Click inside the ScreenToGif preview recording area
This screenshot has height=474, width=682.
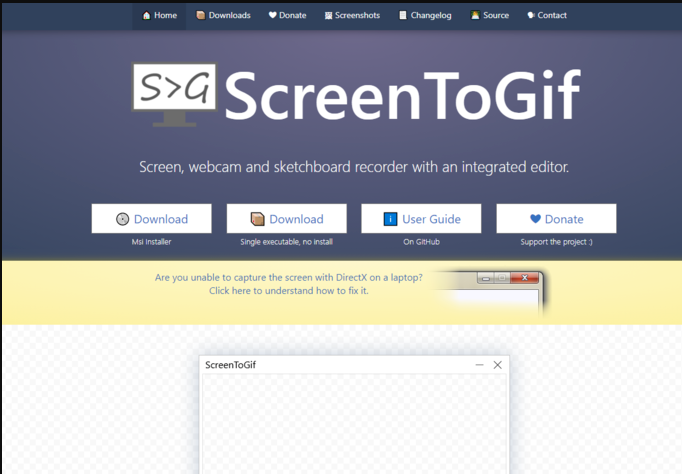[354, 424]
